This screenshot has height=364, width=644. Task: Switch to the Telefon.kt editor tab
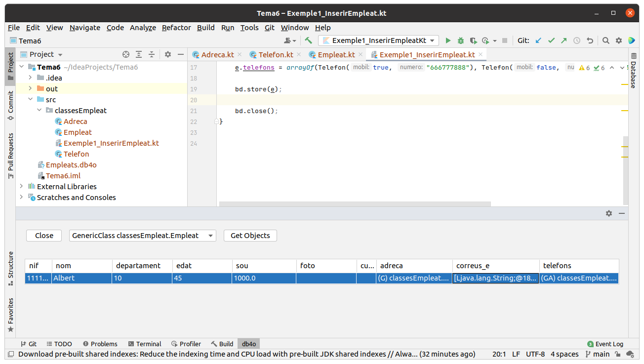point(276,55)
